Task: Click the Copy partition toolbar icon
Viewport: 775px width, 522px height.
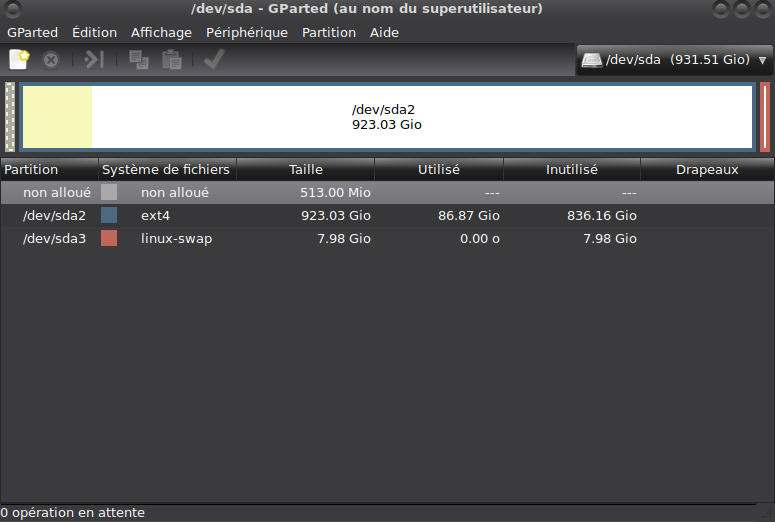Action: [138, 60]
